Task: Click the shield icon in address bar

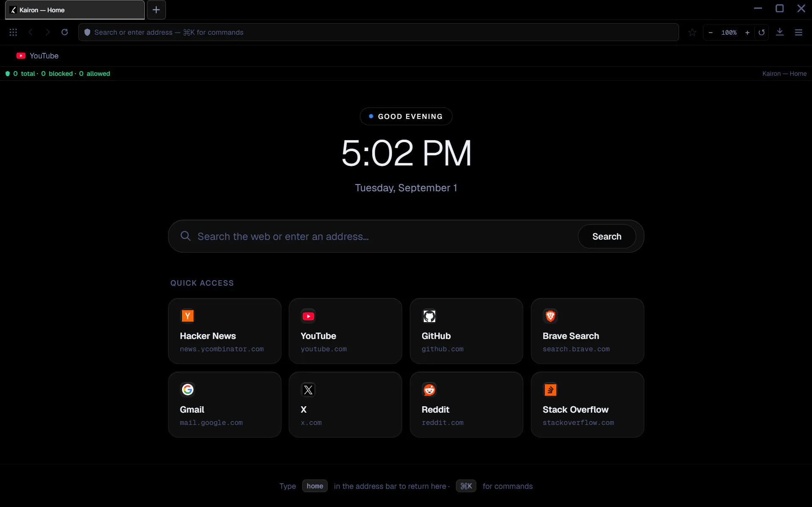Action: tap(87, 32)
